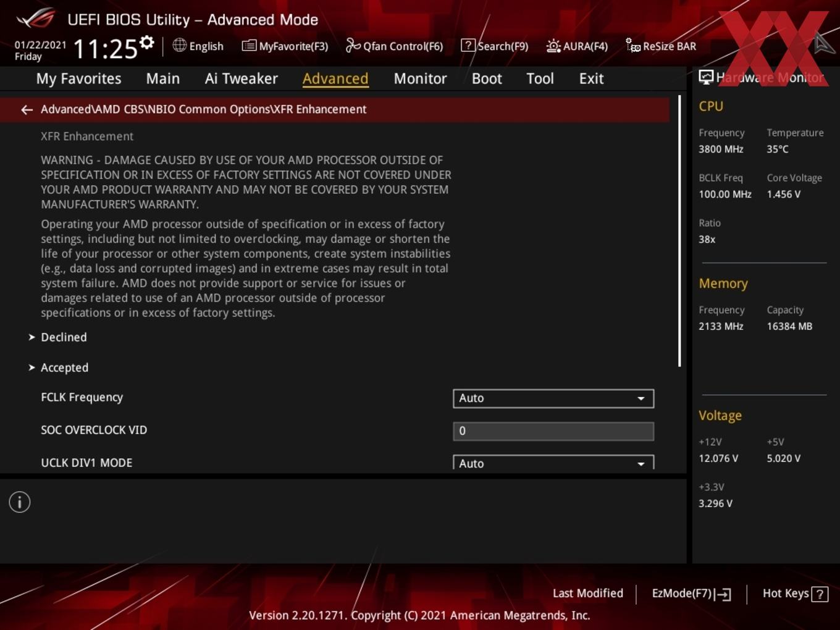Viewport: 840px width, 630px height.
Task: Click the Hot Keys question mark icon
Action: click(820, 594)
